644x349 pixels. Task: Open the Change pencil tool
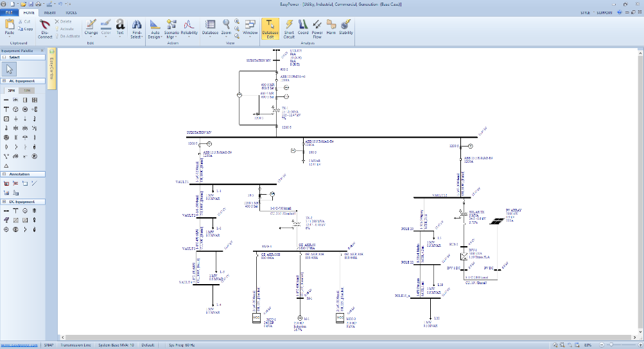[91, 27]
